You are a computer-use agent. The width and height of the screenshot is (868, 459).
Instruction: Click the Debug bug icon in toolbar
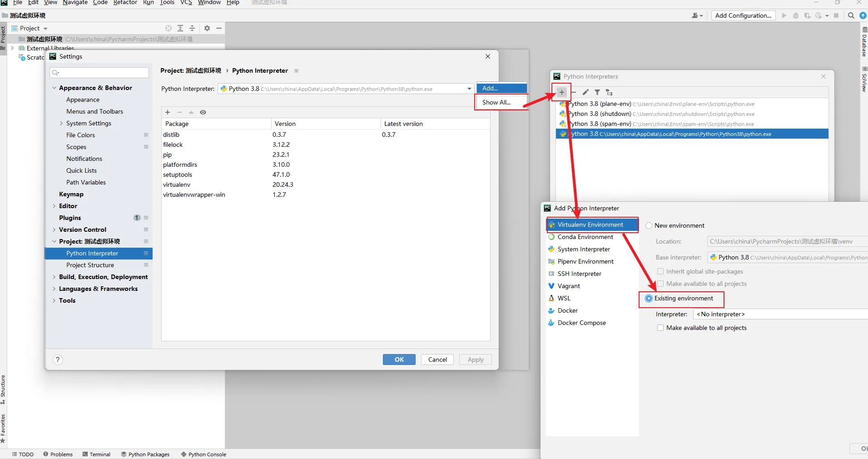pos(796,15)
